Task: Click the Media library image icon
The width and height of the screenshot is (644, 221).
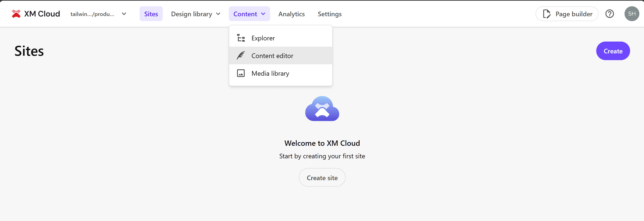Action: 241,73
